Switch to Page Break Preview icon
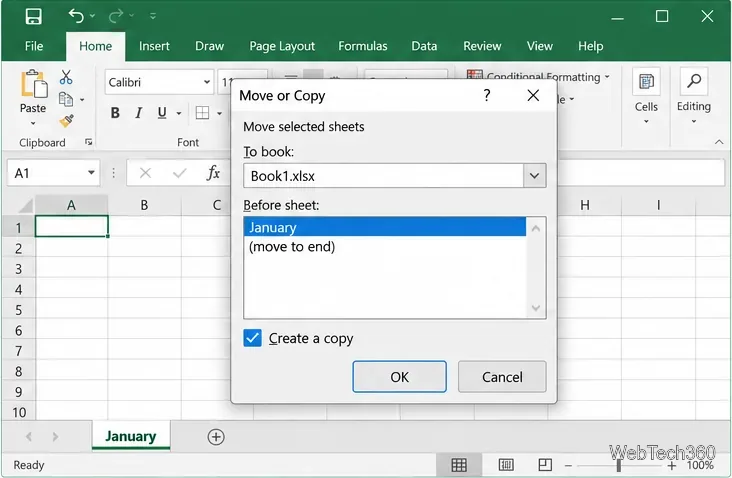This screenshot has width=732, height=478. click(x=545, y=464)
